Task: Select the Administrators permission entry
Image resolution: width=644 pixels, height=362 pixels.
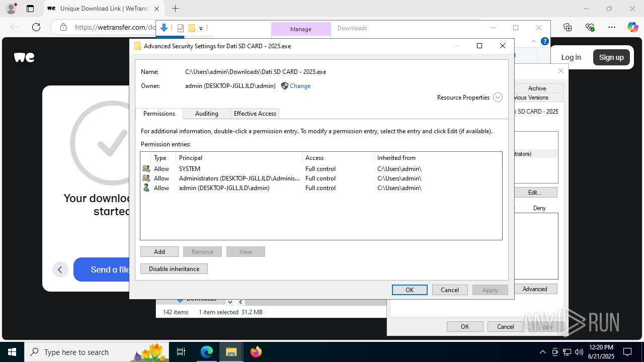Action: pyautogui.click(x=321, y=178)
